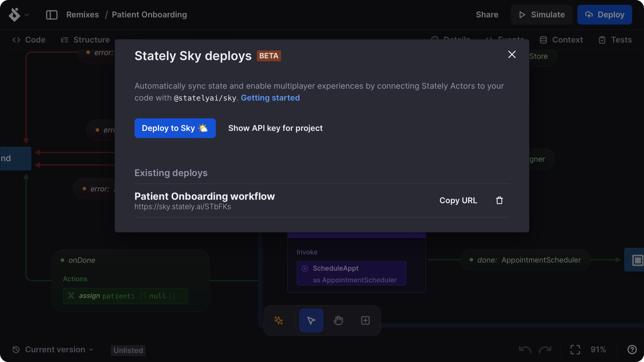Click the 91% zoom control

click(598, 349)
